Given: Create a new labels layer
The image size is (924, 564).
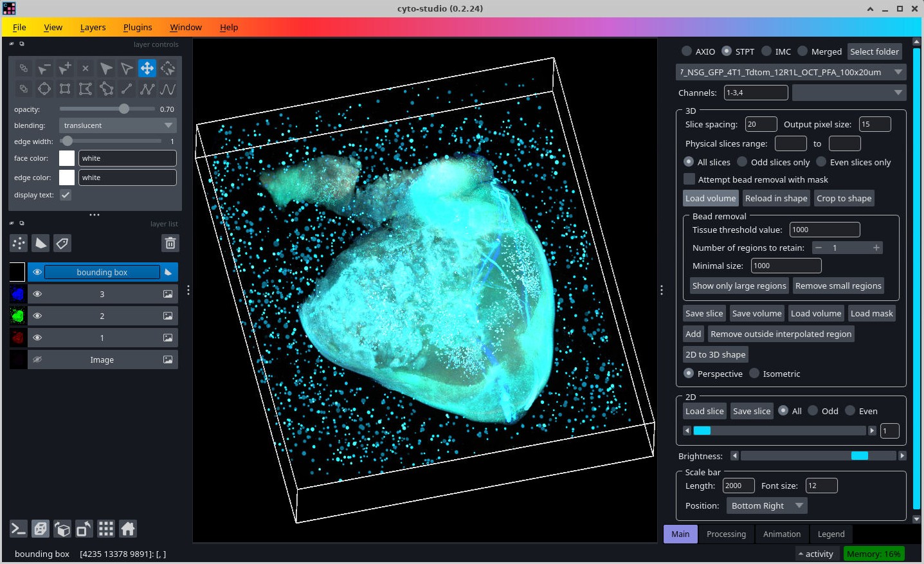Looking at the screenshot, I should pos(62,243).
